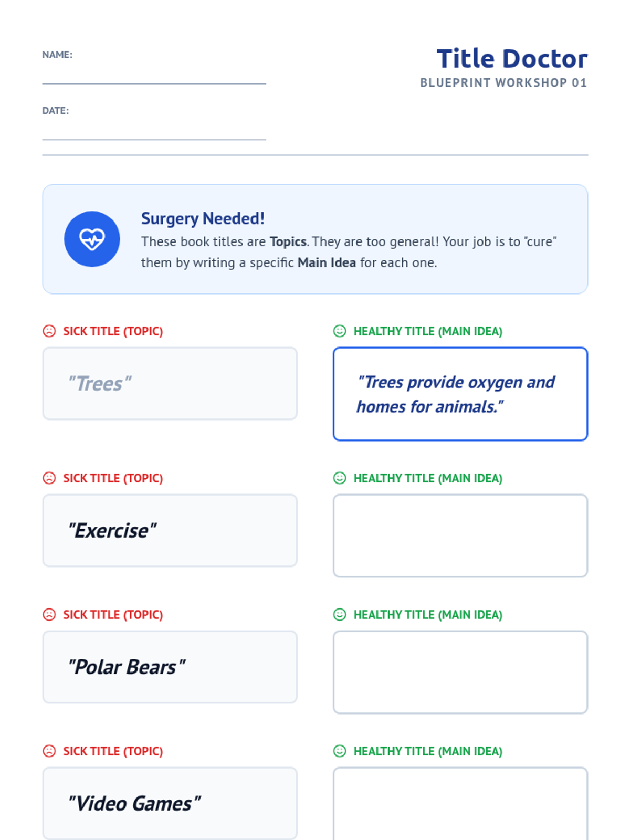Click the sad face icon above "Video Games"
Viewport: 630px width, 840px height.
[x=49, y=751]
